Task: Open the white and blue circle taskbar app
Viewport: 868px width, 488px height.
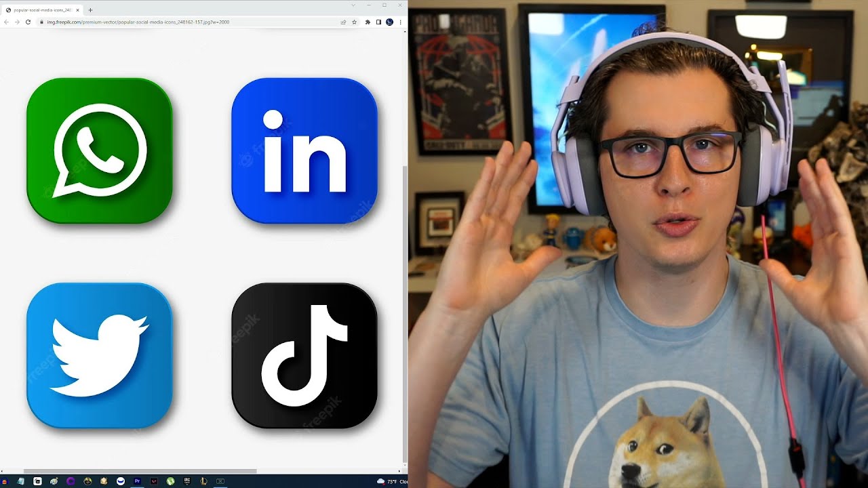Action: tap(121, 481)
